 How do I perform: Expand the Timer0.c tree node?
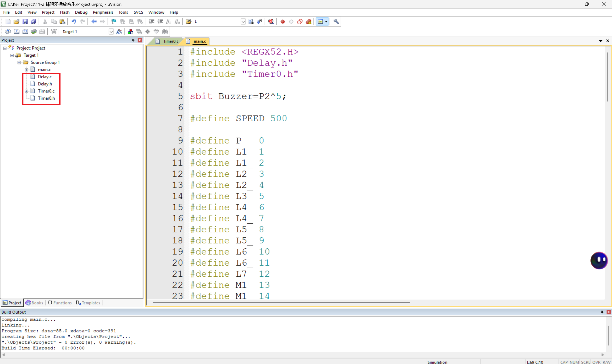(x=26, y=91)
